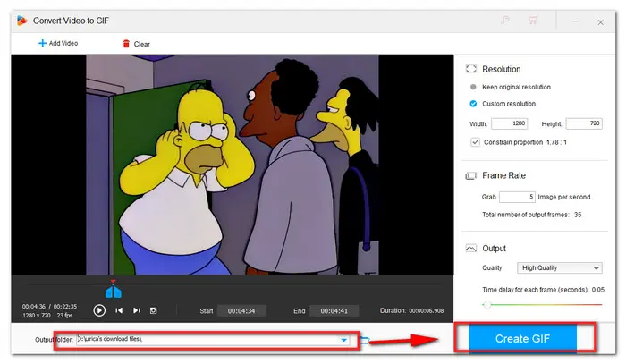Open the Output folder path dropdown arrow
This screenshot has height=364, width=626.
click(343, 340)
